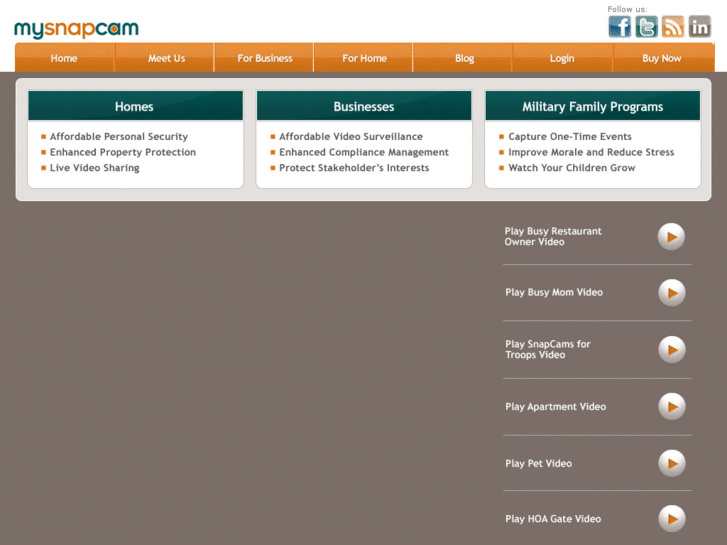The height and width of the screenshot is (545, 727).
Task: Open the LinkedIn follow icon
Action: 700,26
